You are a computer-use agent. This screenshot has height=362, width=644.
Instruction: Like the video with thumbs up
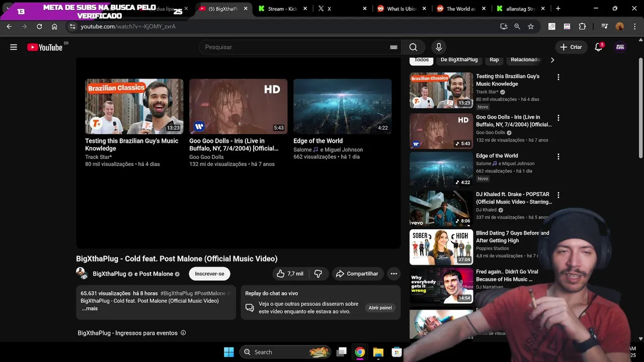click(x=290, y=274)
